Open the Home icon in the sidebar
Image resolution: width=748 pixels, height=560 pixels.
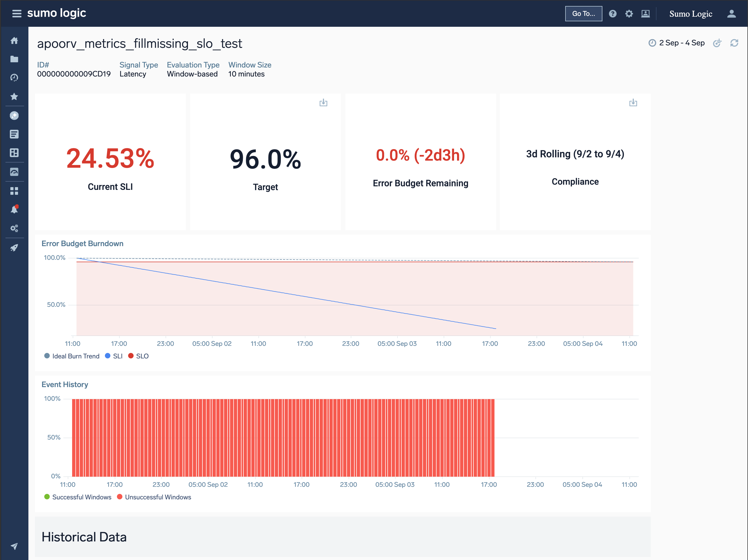tap(14, 40)
